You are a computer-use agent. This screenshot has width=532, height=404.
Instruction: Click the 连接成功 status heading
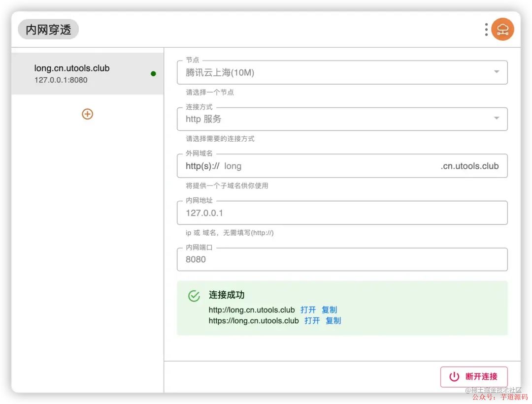point(227,295)
